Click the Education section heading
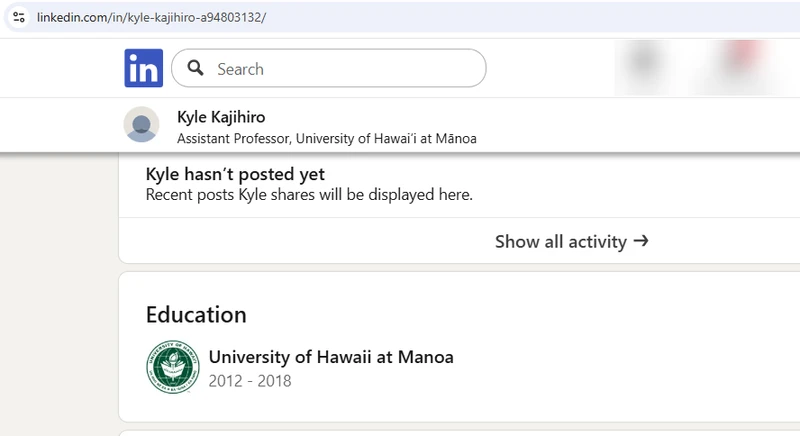The height and width of the screenshot is (436, 800). (196, 315)
